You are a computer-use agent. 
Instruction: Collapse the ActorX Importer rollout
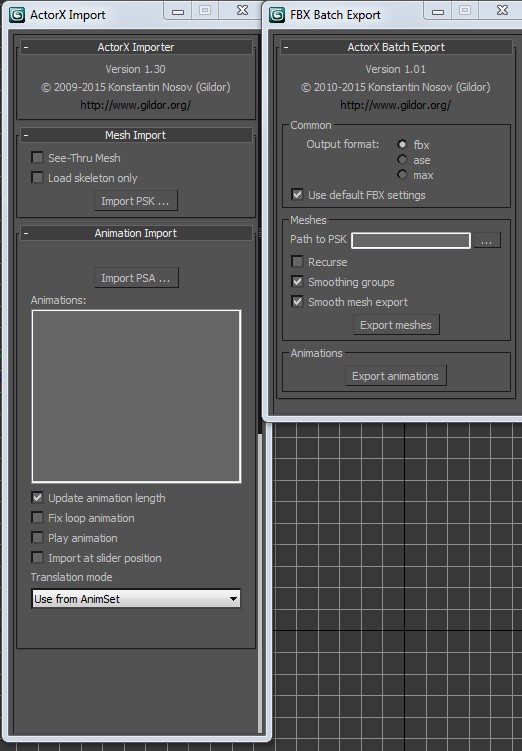[x=136, y=47]
